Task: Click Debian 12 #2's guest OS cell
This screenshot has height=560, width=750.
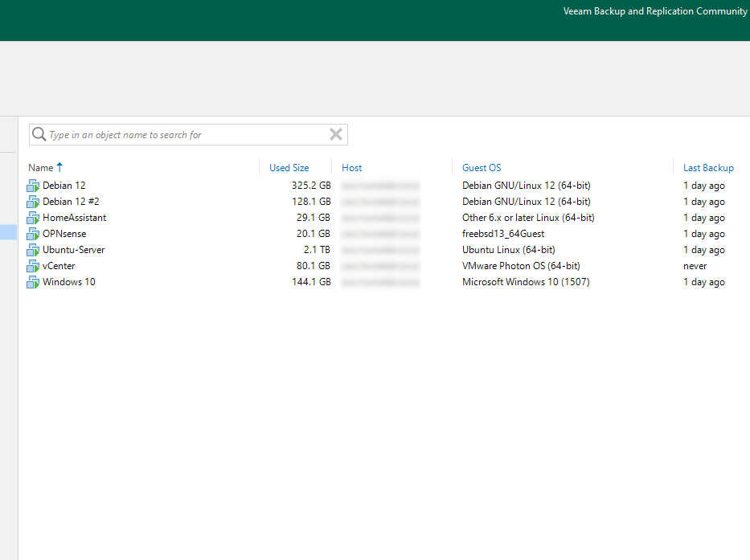Action: click(527, 202)
